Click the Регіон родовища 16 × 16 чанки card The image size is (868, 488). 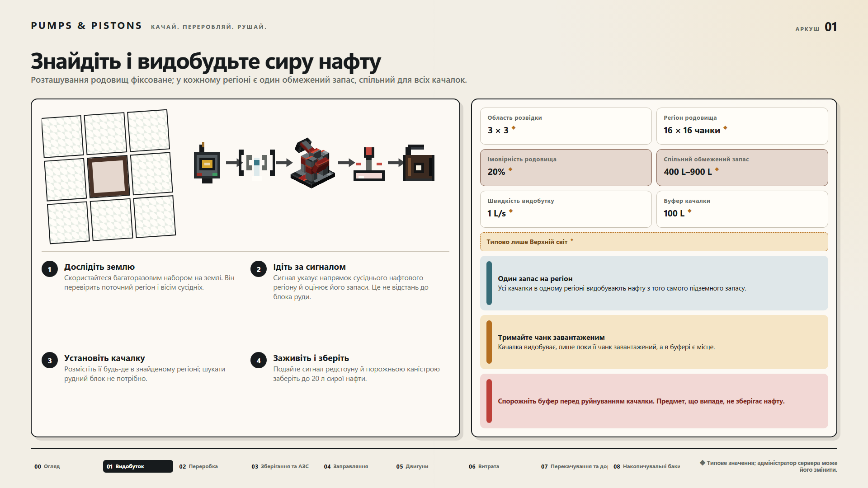[x=742, y=126]
